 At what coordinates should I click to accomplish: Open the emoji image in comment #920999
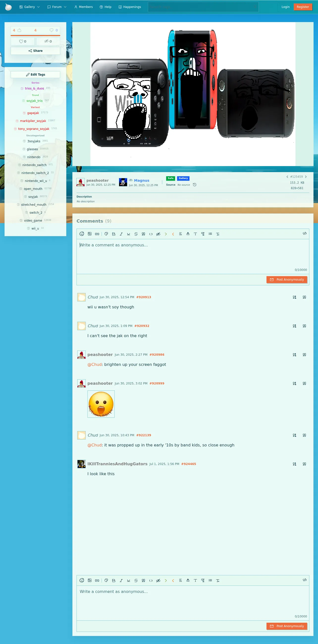(x=101, y=404)
